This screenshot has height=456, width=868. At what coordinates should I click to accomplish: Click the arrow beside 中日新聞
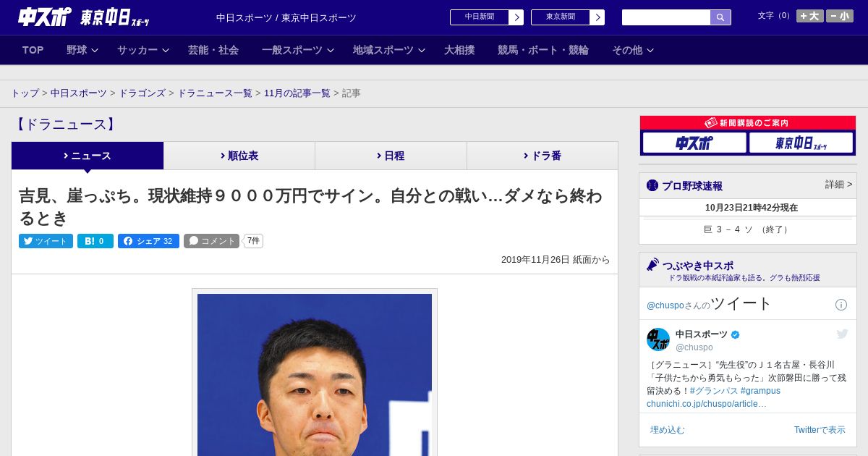point(516,17)
